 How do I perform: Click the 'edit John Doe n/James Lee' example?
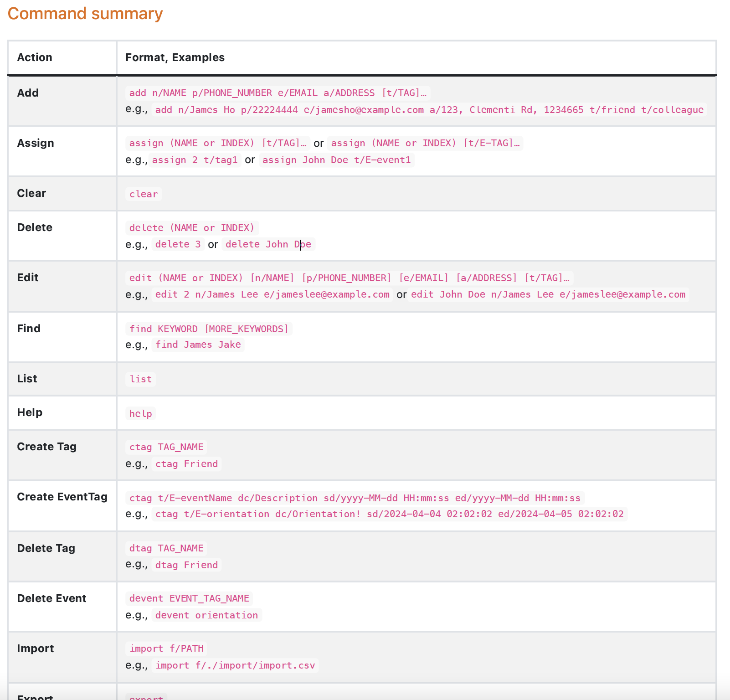548,294
